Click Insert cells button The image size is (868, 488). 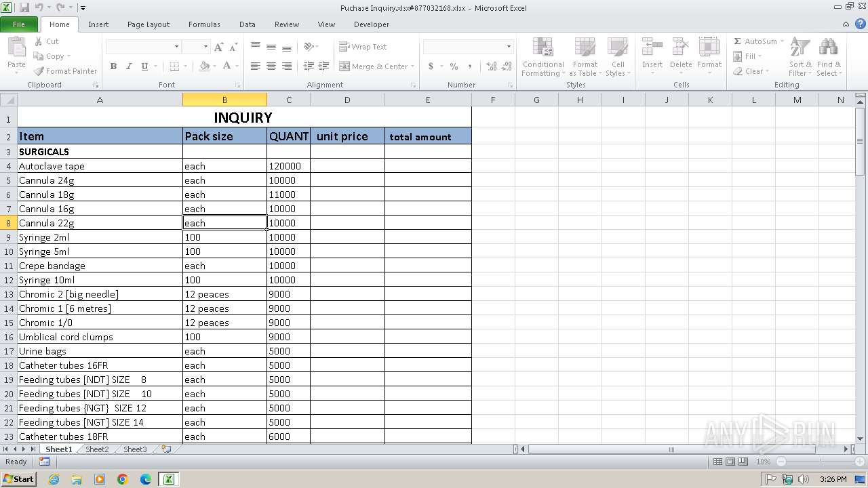652,57
